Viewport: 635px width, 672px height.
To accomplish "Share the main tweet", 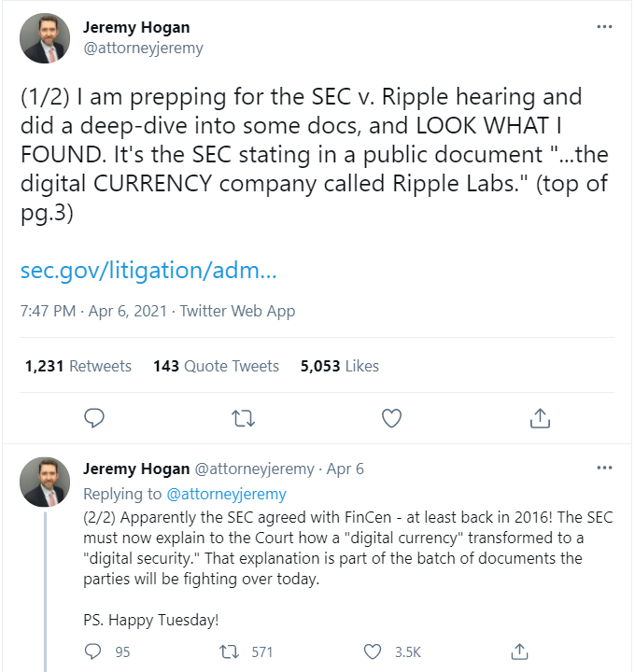I will pos(540,418).
